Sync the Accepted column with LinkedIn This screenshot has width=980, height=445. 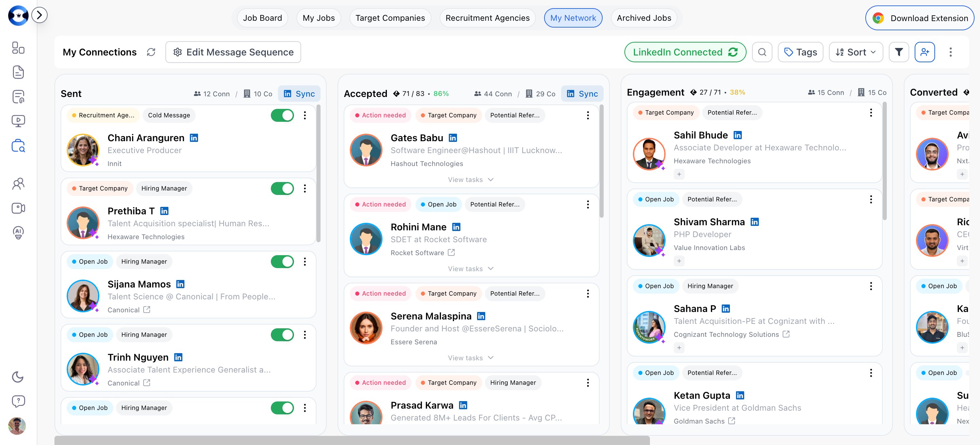coord(582,94)
